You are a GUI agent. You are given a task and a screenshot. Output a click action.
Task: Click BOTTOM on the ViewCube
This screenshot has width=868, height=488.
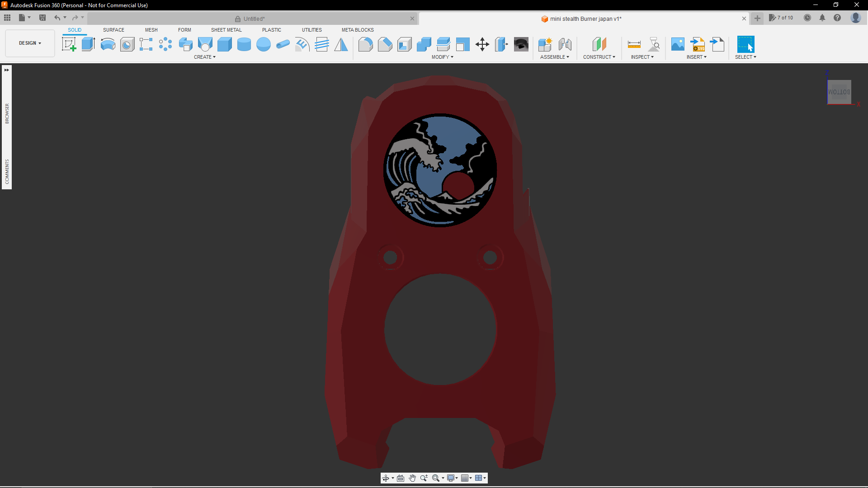tap(839, 92)
